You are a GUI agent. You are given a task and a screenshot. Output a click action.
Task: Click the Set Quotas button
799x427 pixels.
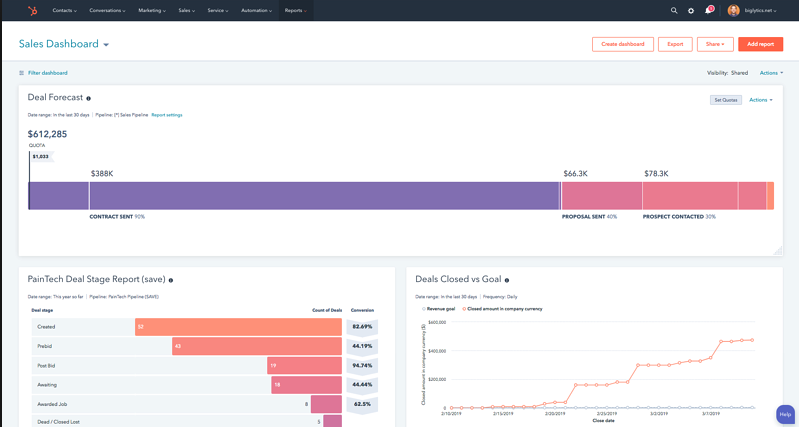coord(726,100)
